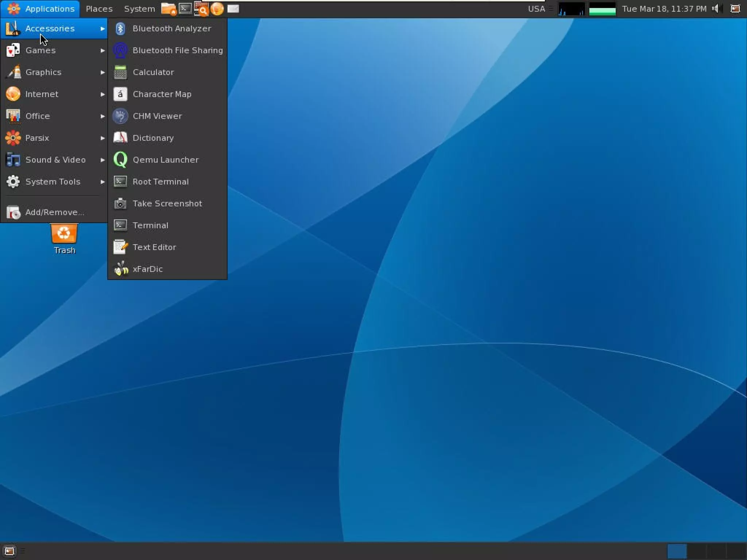Open CHM Viewer

click(x=157, y=116)
